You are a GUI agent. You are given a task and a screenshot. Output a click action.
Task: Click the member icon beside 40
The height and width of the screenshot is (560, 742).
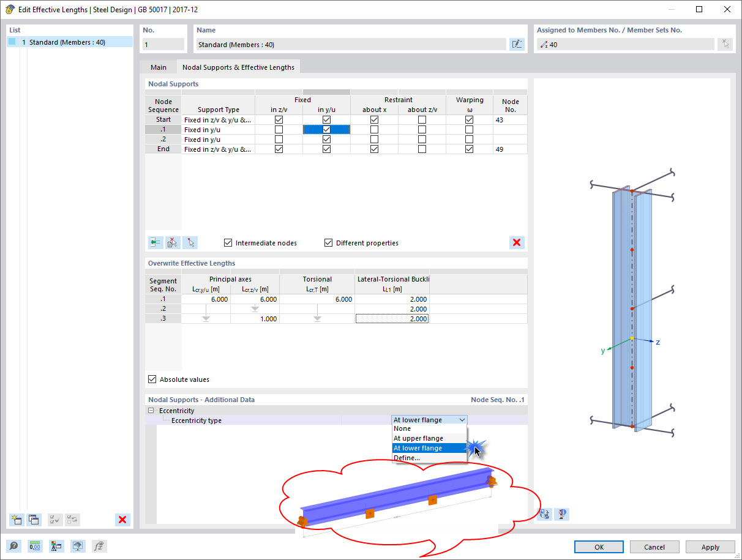point(544,45)
